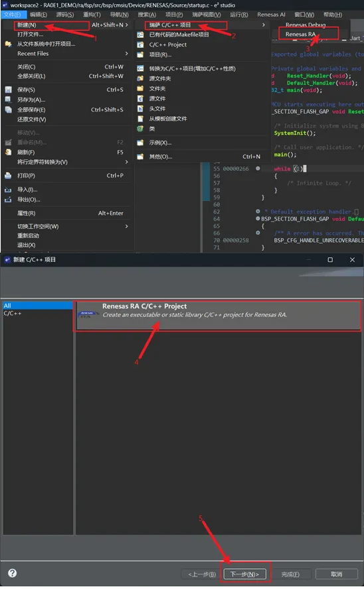This screenshot has width=364, height=589.
Task: Click the import icon beside 导入(I)
Action: pyautogui.click(x=8, y=189)
